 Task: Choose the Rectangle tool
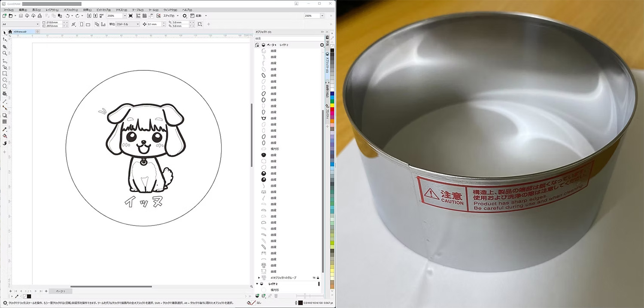coord(5,73)
